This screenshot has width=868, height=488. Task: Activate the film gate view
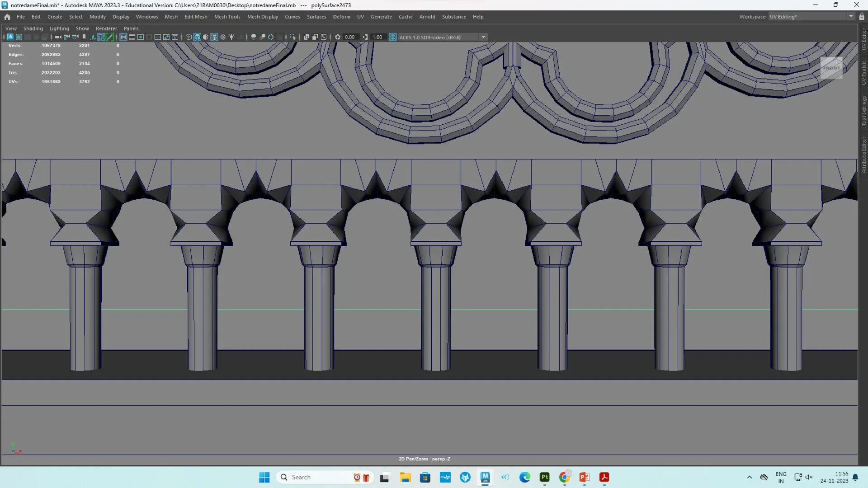(132, 37)
